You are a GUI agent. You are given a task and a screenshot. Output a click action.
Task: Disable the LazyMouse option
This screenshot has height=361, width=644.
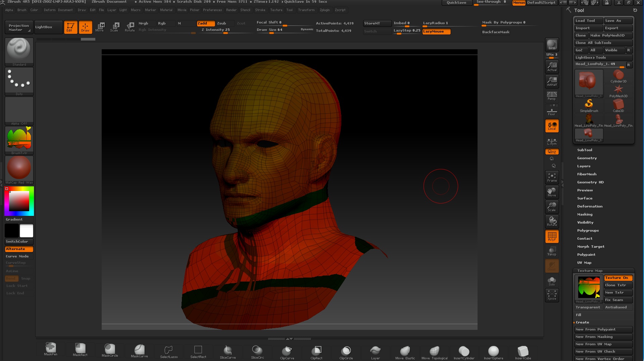(x=436, y=32)
